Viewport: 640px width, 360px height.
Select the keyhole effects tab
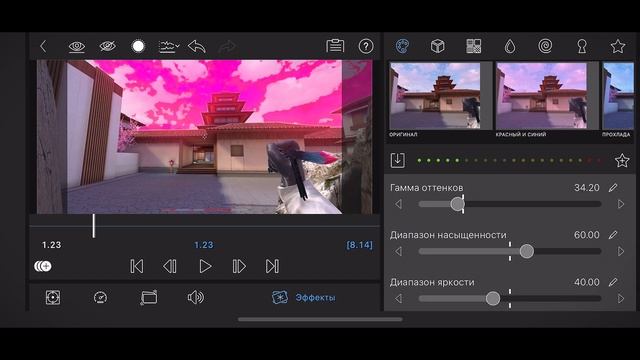point(582,46)
